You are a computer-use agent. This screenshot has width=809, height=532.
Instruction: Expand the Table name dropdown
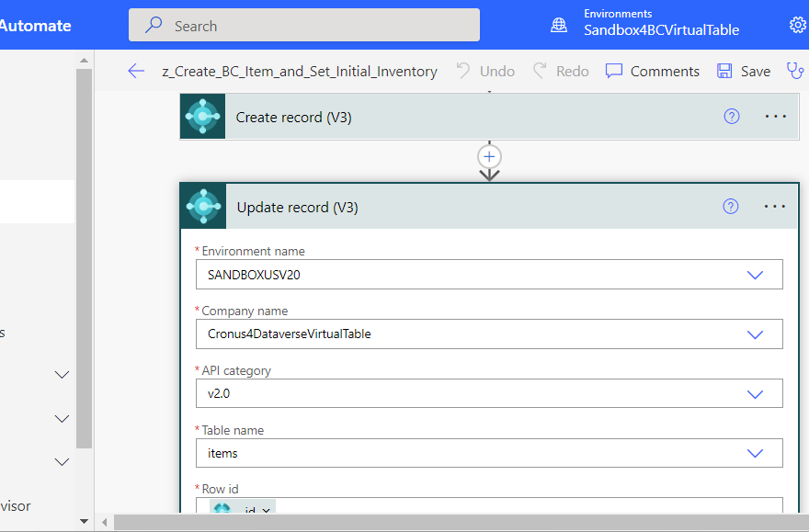(756, 454)
